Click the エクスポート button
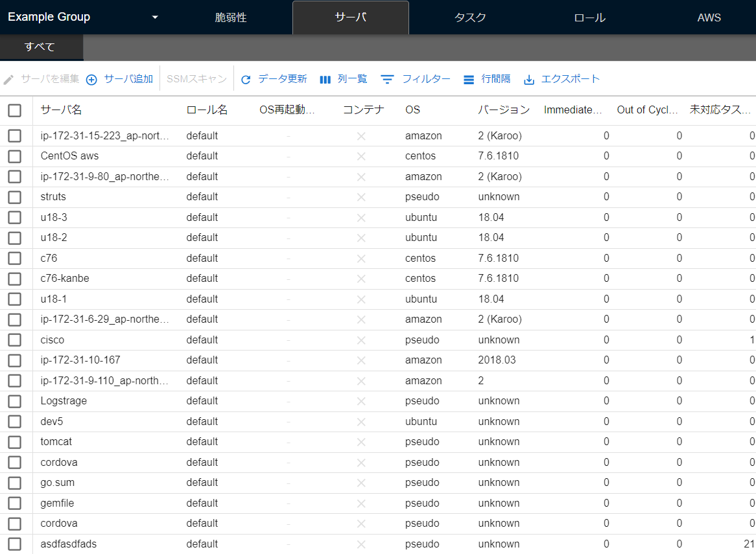Viewport: 756px width, 554px height. 561,79
